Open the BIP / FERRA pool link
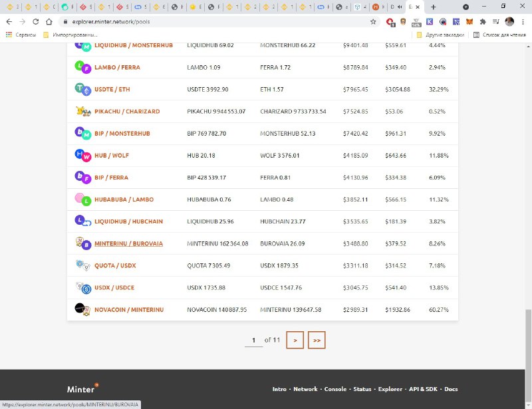The image size is (532, 409). (x=111, y=178)
